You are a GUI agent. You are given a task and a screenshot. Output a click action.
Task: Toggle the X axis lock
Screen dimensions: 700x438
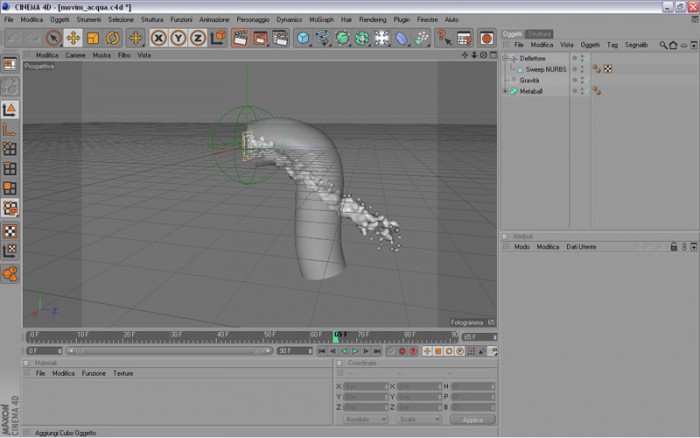tap(158, 38)
